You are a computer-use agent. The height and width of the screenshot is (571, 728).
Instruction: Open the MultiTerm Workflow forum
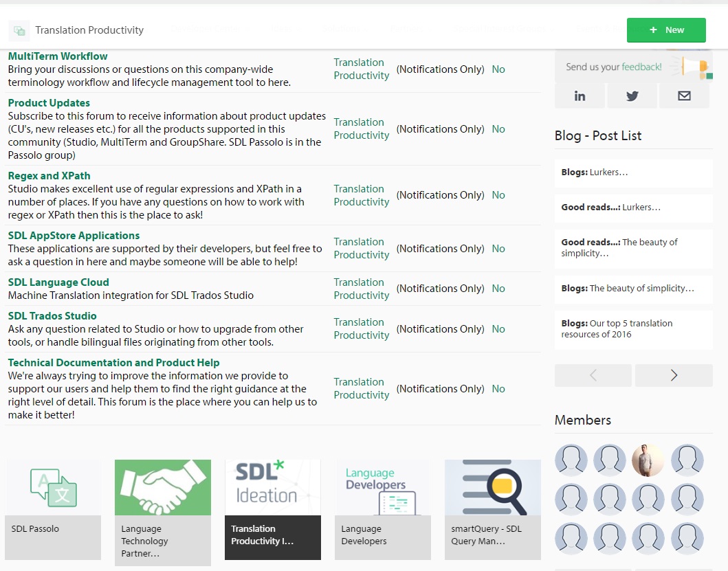click(58, 56)
